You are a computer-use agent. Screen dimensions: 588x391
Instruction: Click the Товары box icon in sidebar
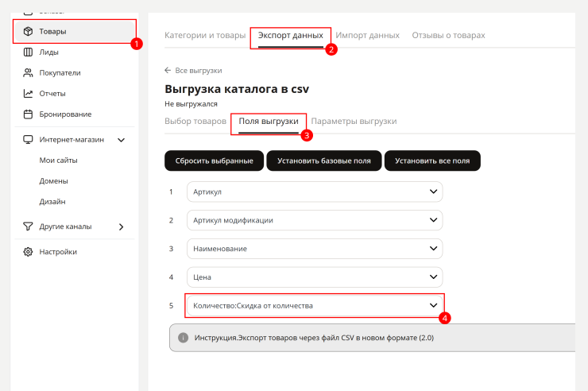click(x=28, y=32)
